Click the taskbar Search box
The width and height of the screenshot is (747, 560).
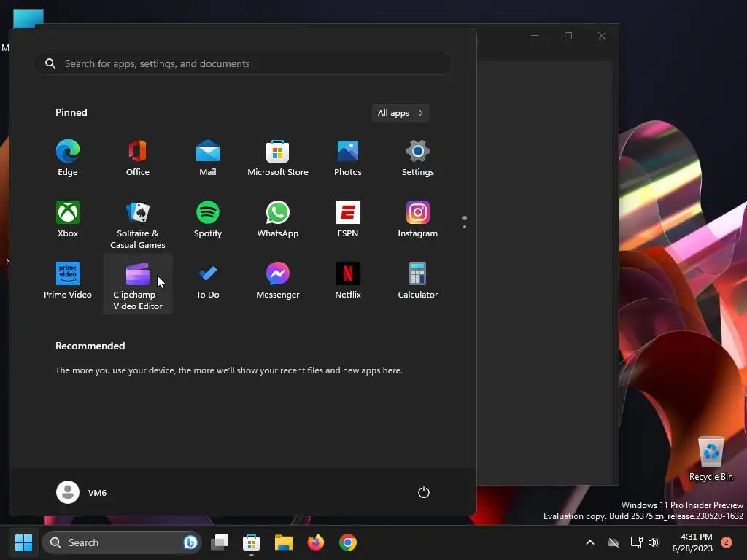pos(122,542)
